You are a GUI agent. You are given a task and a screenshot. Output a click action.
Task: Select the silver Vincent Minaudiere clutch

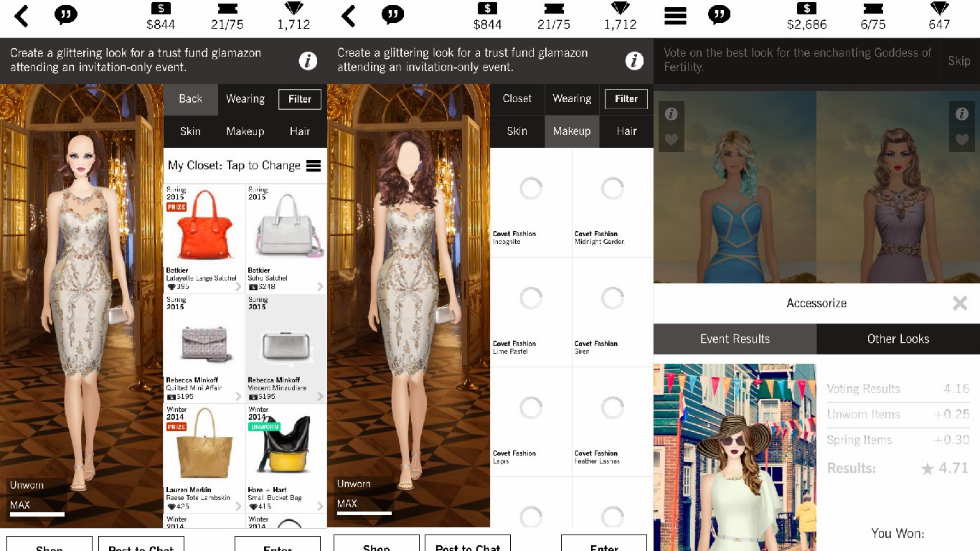pyautogui.click(x=286, y=349)
